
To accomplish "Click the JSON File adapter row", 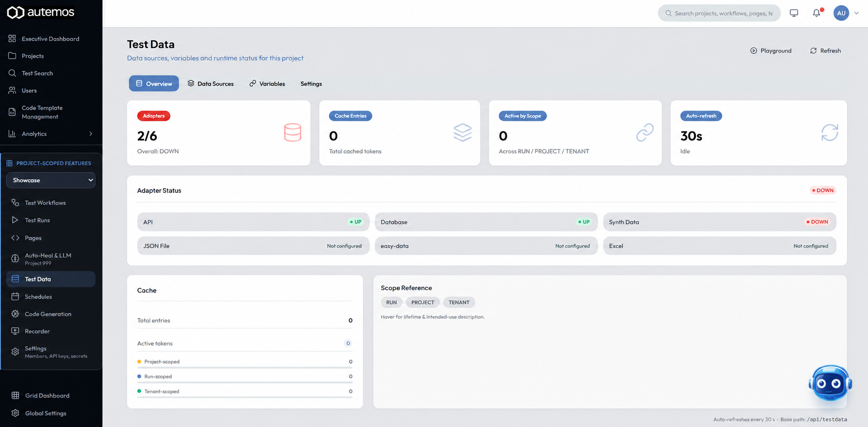I will point(253,246).
